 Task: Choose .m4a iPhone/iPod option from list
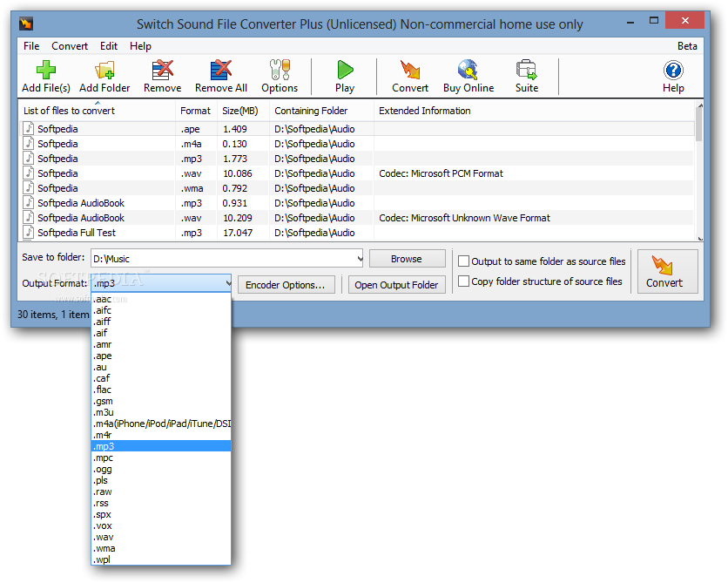(x=160, y=424)
